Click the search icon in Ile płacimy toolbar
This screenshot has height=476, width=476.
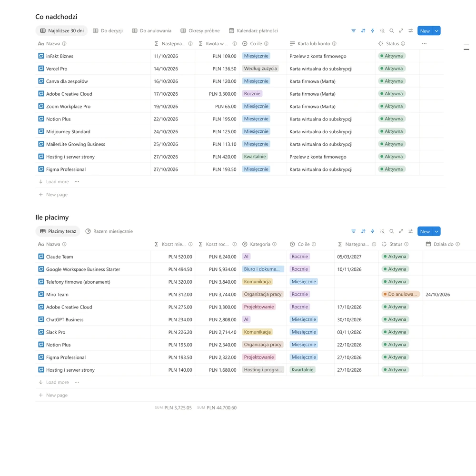click(392, 231)
